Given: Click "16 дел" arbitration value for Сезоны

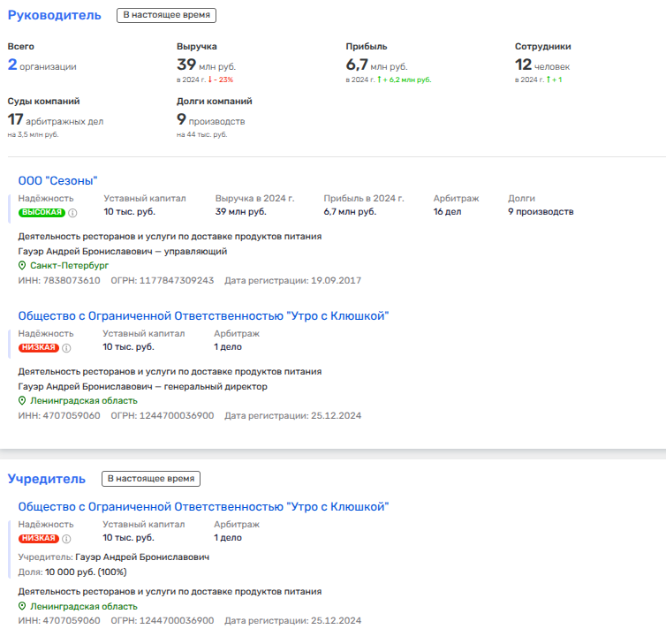Looking at the screenshot, I should click(449, 212).
